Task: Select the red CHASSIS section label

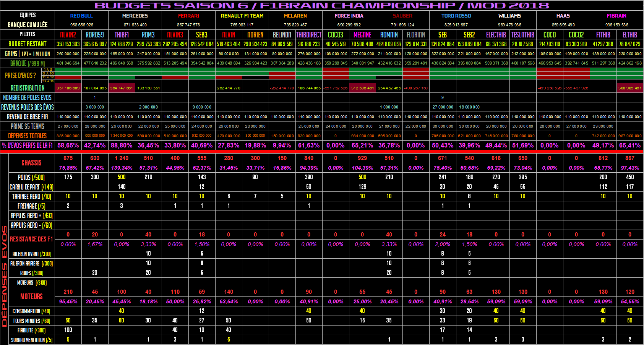Action: (31, 163)
